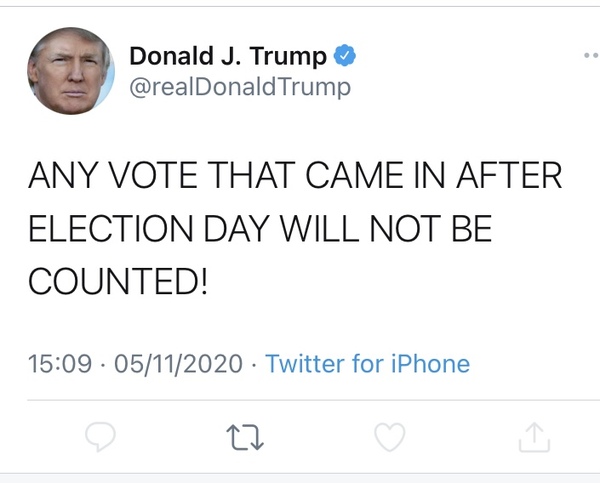Image resolution: width=600 pixels, height=483 pixels.
Task: Click the Donald J. Trump display name
Action: pyautogui.click(x=228, y=56)
